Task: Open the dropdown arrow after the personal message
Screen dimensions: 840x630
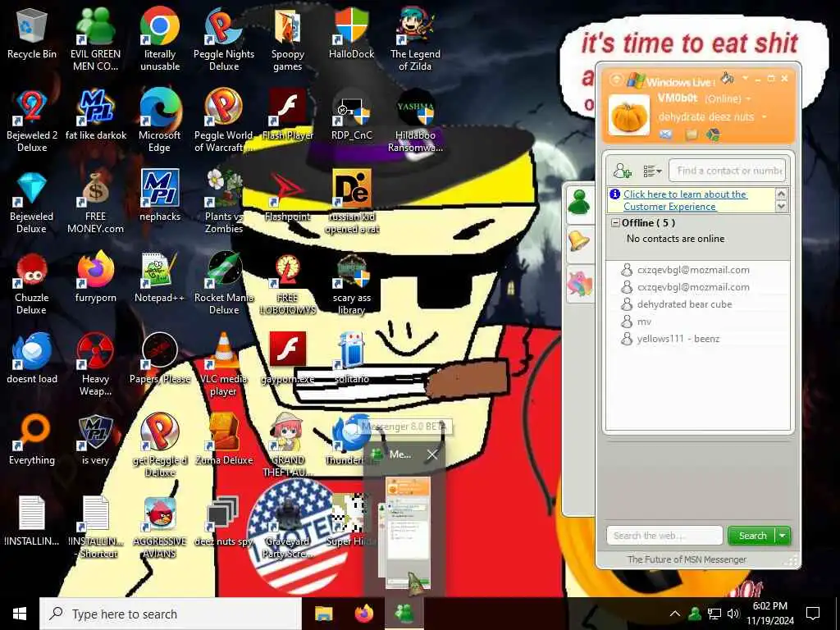Action: tap(765, 116)
